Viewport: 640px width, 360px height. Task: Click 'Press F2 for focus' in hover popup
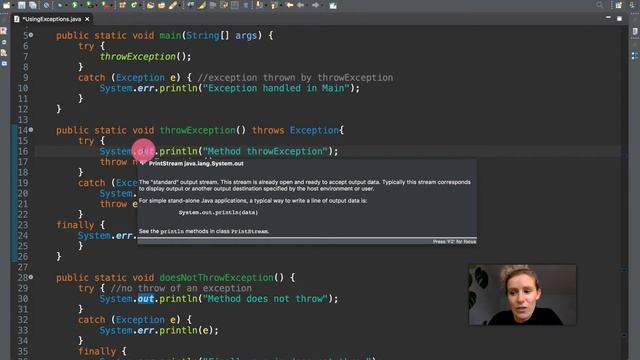coord(454,242)
